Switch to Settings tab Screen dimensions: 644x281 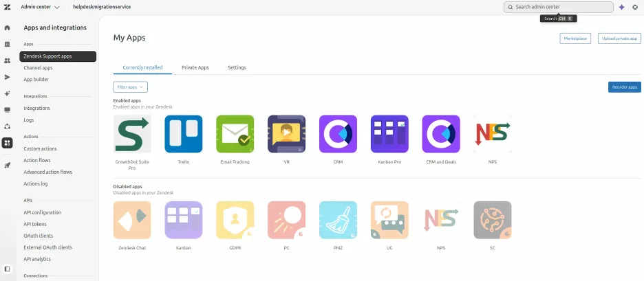pyautogui.click(x=237, y=68)
